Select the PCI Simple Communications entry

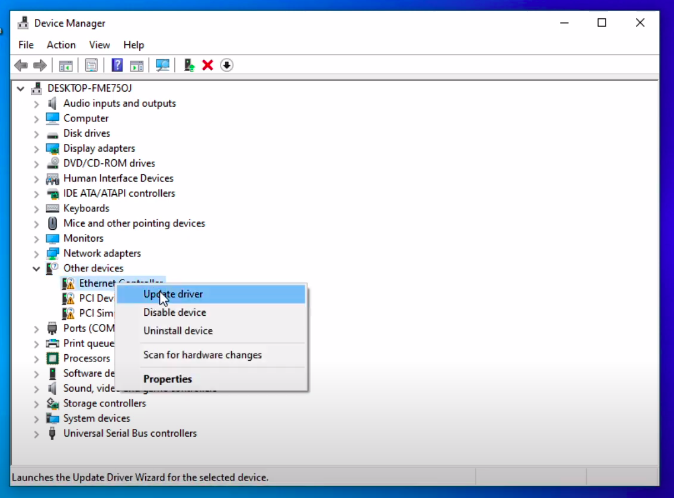[x=97, y=313]
